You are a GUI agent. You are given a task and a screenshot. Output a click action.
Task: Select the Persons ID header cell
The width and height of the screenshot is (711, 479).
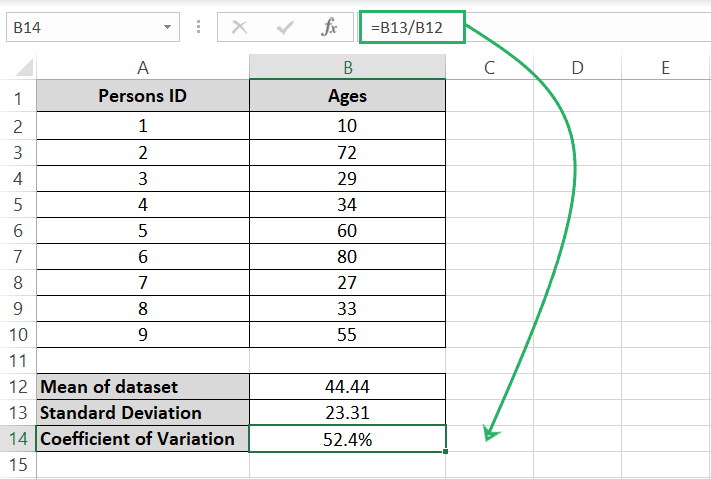[143, 97]
